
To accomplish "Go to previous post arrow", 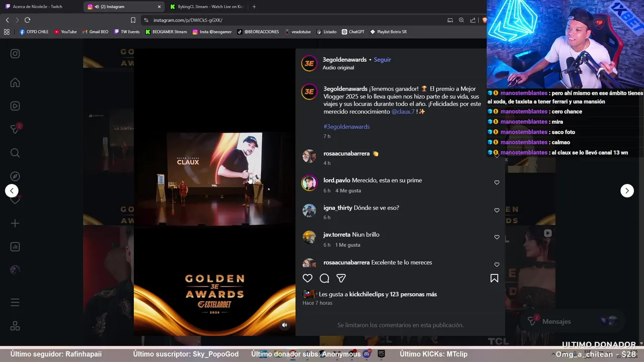I will [12, 191].
